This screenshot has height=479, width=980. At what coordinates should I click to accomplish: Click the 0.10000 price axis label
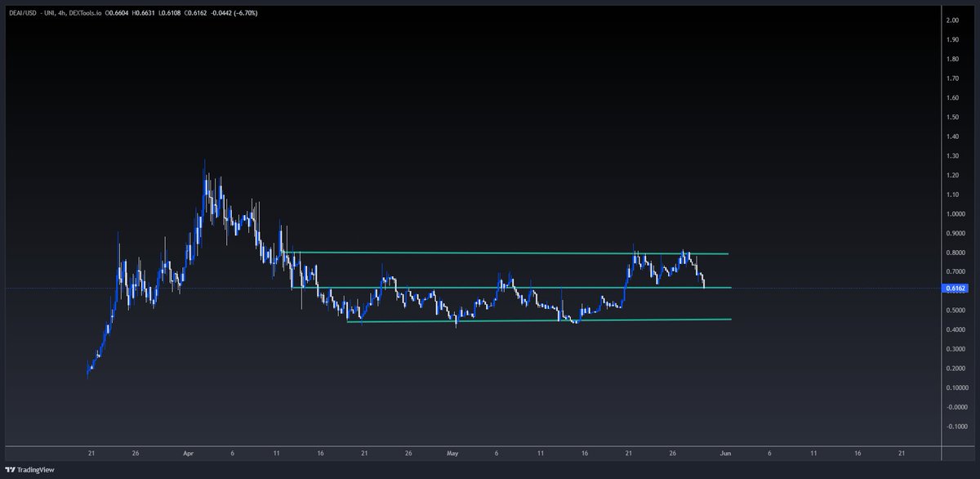[x=955, y=387]
